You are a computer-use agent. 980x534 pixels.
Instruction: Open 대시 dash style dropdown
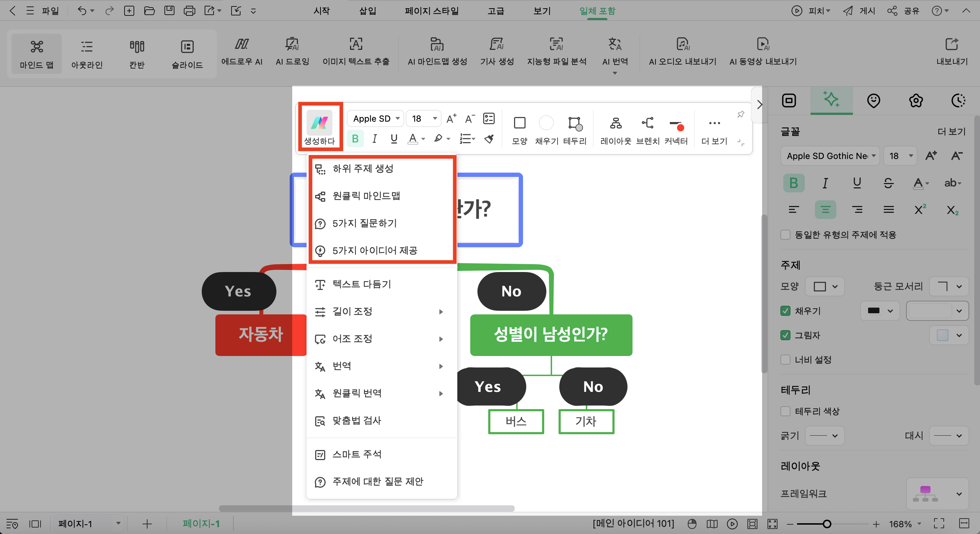(949, 436)
